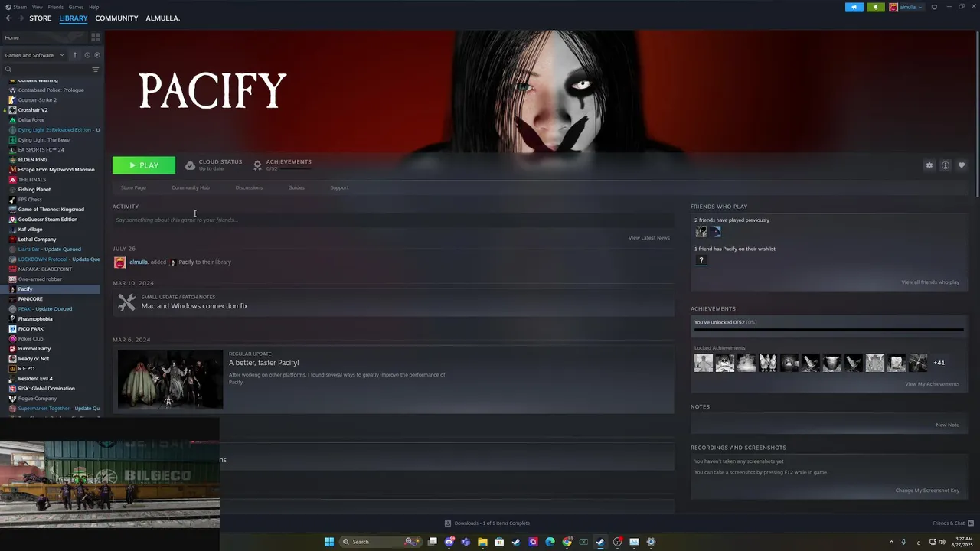Click View Latest News link
The height and width of the screenshot is (551, 980).
(649, 238)
